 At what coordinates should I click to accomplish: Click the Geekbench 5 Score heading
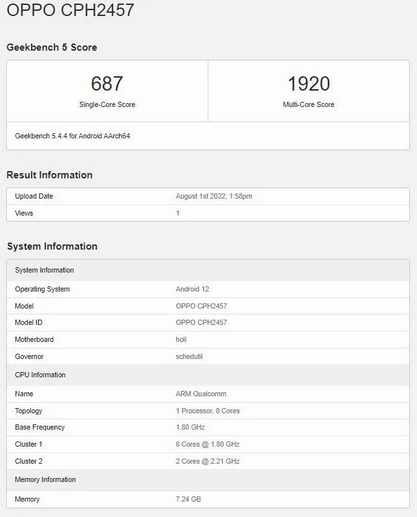(x=52, y=47)
